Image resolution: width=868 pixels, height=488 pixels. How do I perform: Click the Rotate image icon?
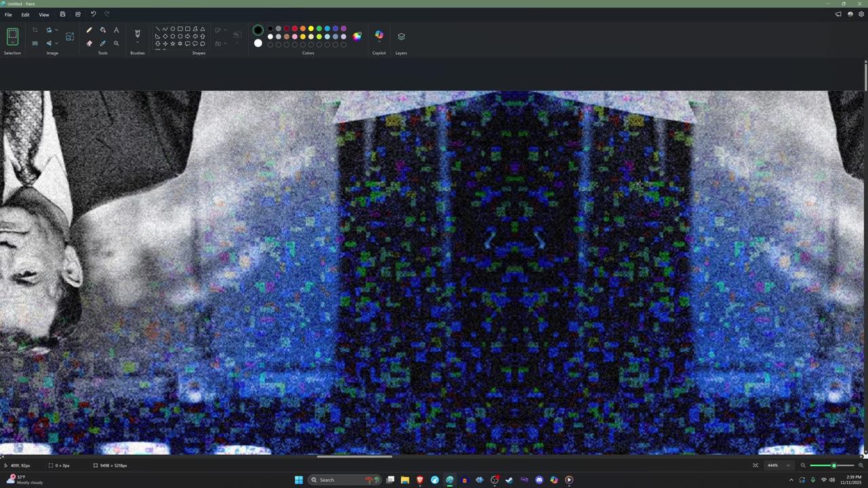tap(49, 30)
